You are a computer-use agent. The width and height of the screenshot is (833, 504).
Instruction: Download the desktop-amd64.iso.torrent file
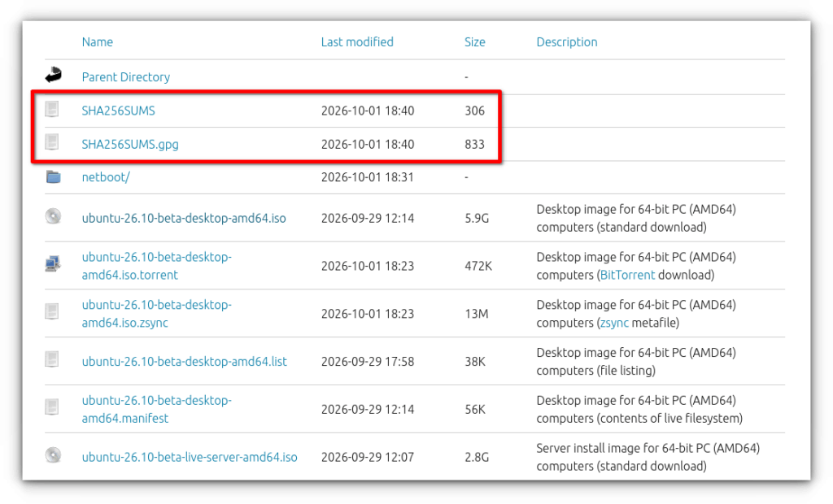157,266
